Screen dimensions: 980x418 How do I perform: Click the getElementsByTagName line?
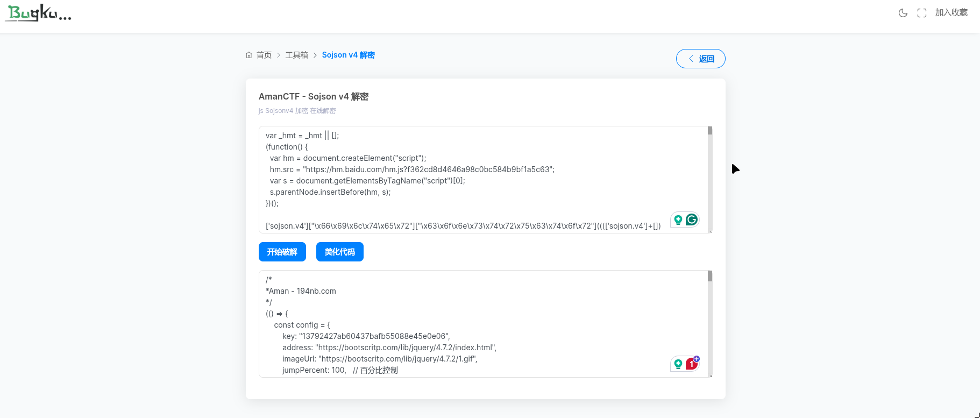pyautogui.click(x=367, y=181)
